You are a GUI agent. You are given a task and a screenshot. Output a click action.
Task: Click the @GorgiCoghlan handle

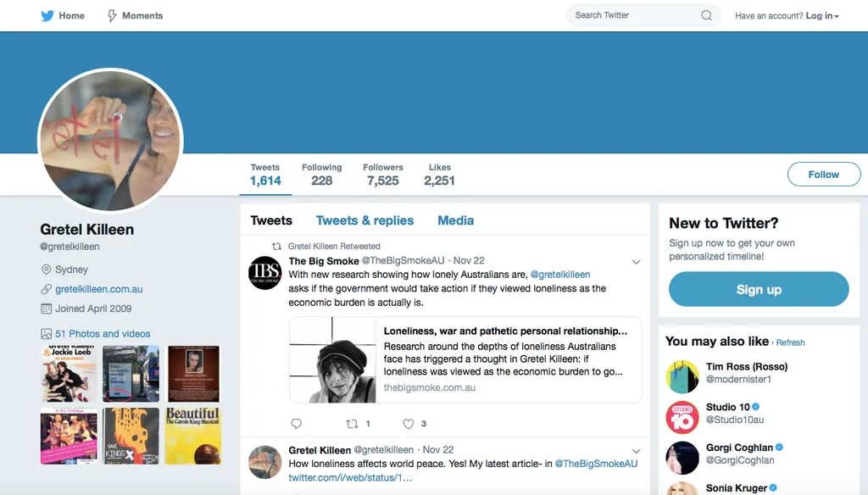click(740, 460)
